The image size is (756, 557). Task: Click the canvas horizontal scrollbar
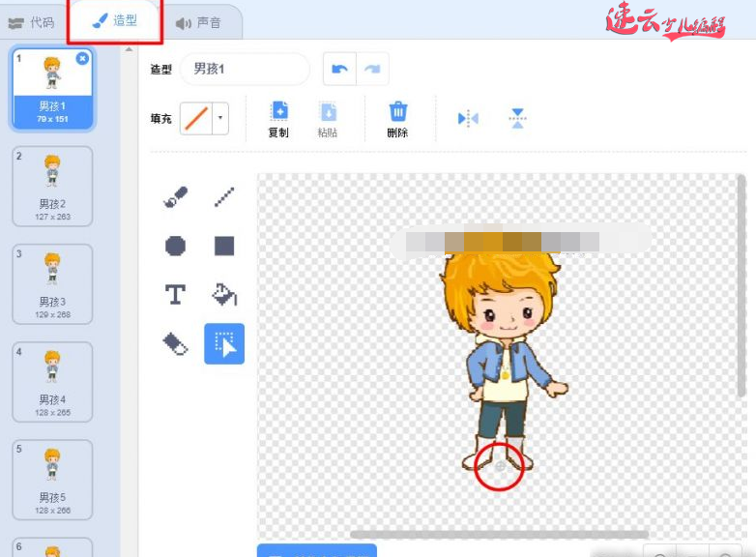pyautogui.click(x=499, y=535)
